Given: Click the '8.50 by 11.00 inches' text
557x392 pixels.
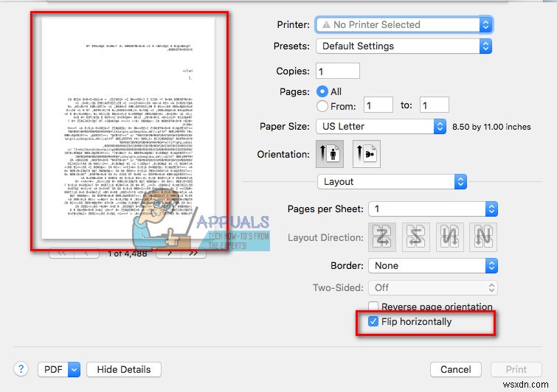Looking at the screenshot, I should (491, 127).
